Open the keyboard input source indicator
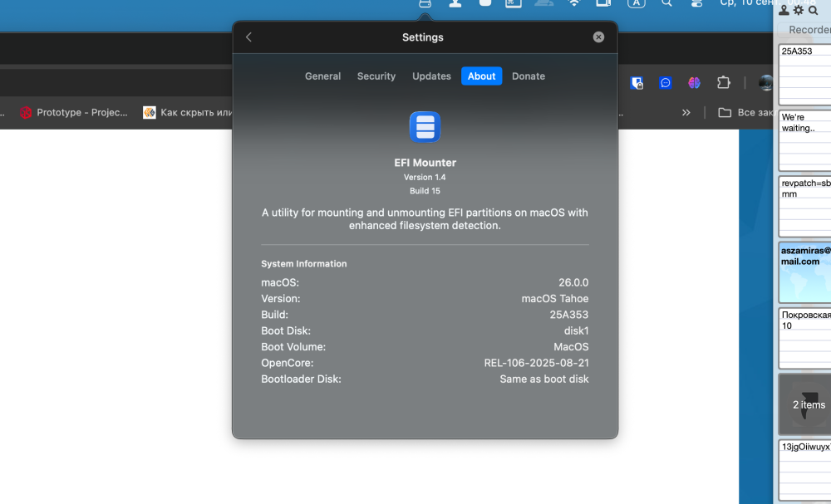 [x=636, y=3]
